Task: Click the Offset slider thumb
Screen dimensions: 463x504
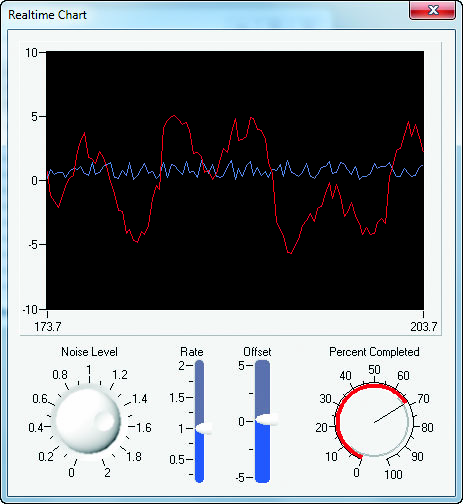Action: (x=267, y=420)
